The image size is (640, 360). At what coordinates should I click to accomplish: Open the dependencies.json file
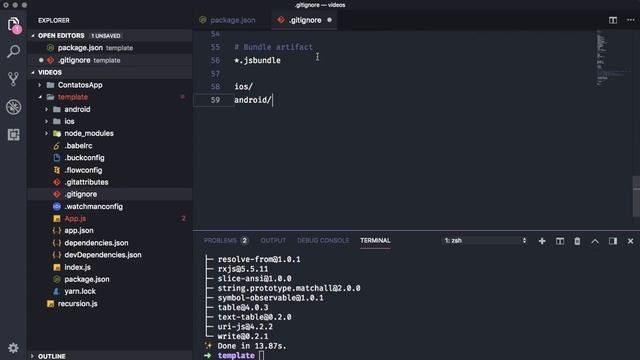tap(109, 243)
